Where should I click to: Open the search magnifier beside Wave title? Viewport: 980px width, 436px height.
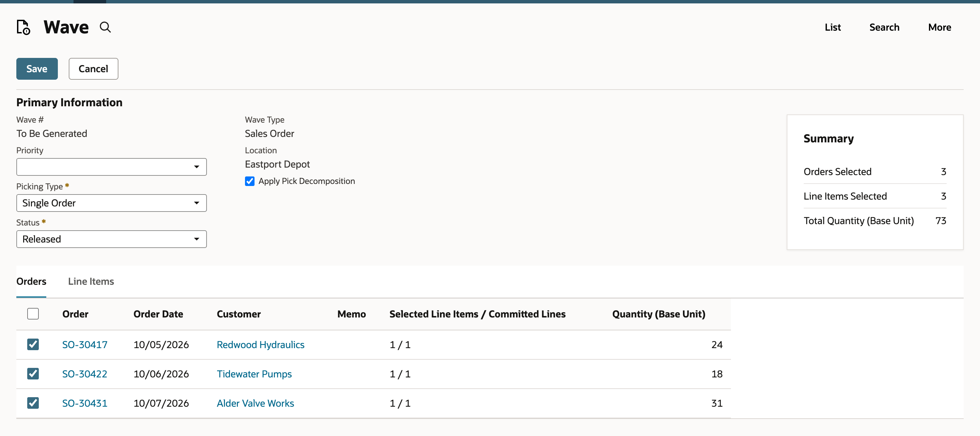[105, 27]
